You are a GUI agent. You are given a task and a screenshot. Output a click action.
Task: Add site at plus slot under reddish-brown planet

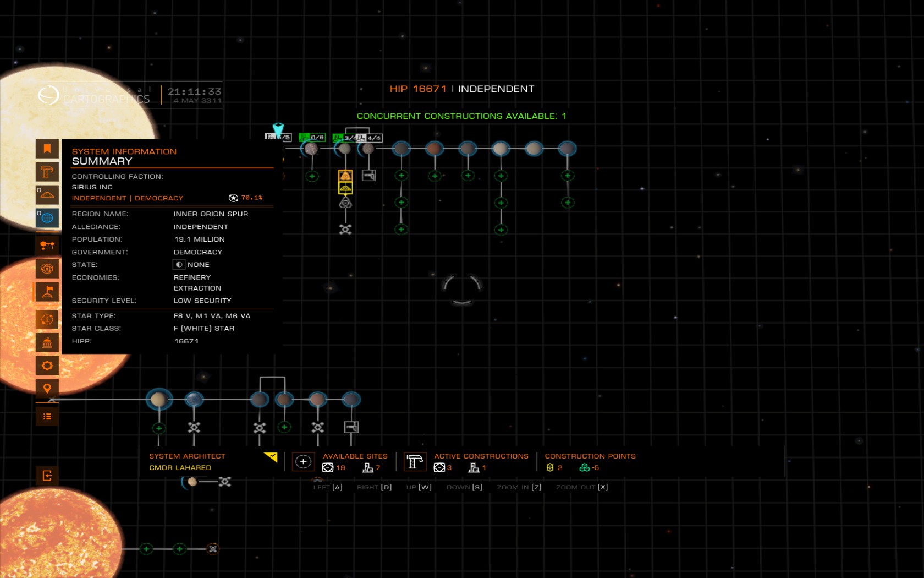click(435, 176)
